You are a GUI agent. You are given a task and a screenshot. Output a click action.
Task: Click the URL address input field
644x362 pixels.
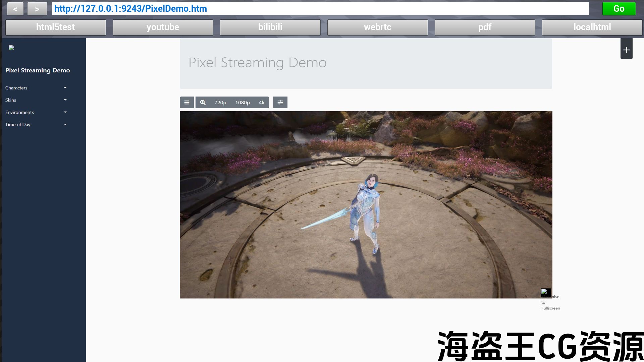coord(320,9)
